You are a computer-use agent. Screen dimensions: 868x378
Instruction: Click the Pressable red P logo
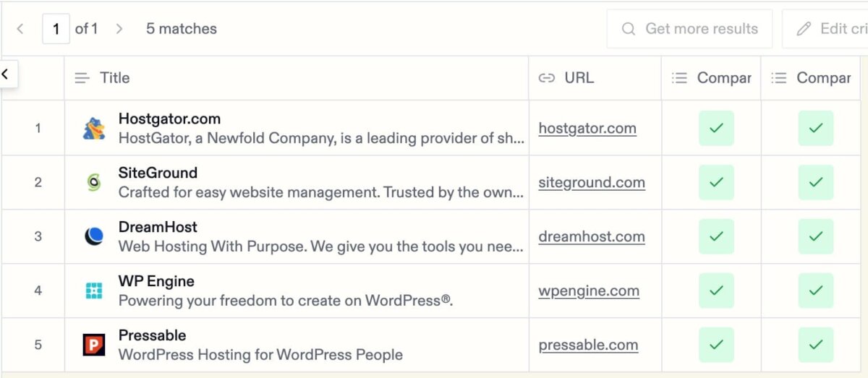click(94, 345)
